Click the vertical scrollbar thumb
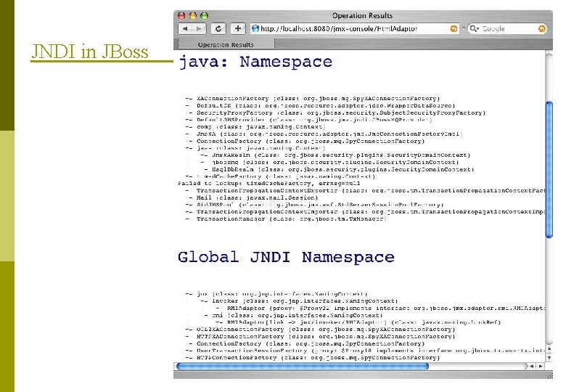This screenshot has width=566, height=392. [549, 170]
